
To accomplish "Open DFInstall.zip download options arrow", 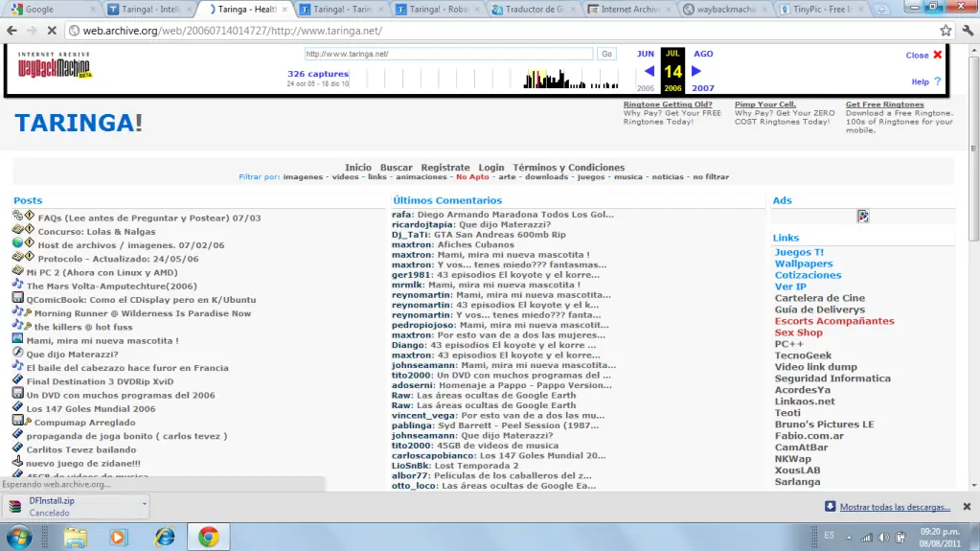I will 144,504.
